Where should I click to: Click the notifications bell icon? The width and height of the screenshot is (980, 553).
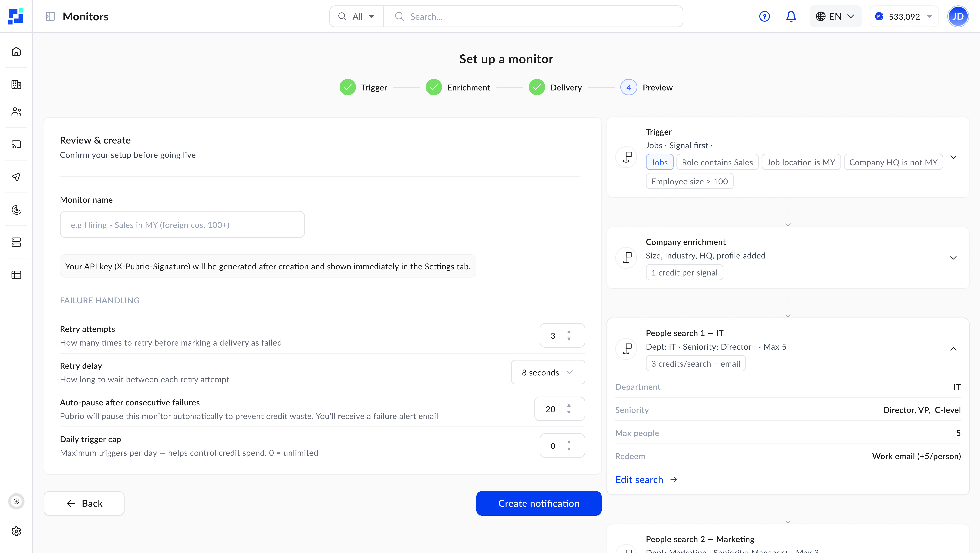click(x=791, y=16)
